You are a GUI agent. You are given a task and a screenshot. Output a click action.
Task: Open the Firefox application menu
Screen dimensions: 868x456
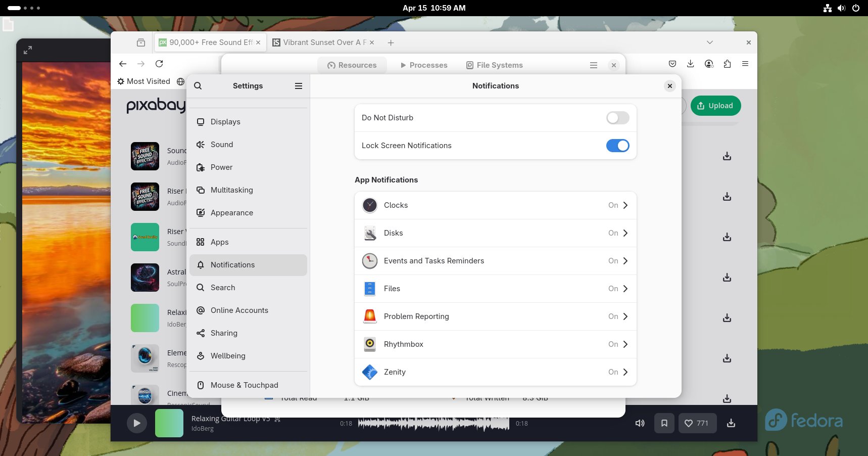click(745, 64)
